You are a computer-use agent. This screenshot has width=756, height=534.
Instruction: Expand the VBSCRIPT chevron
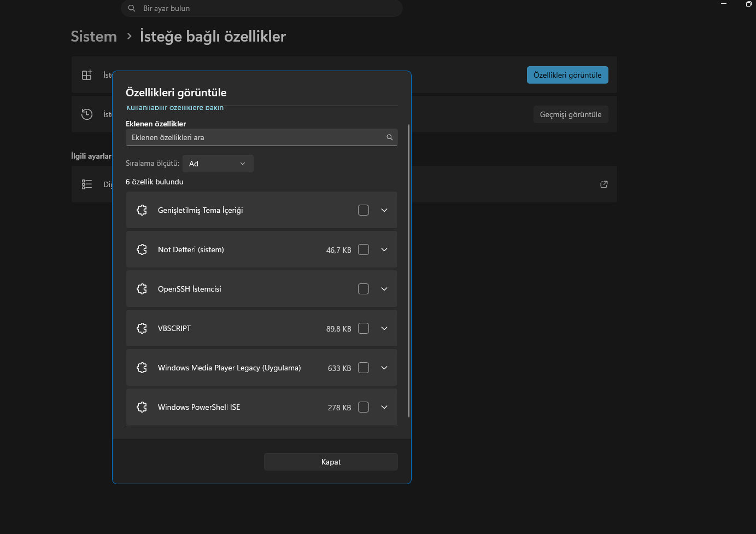click(x=384, y=328)
